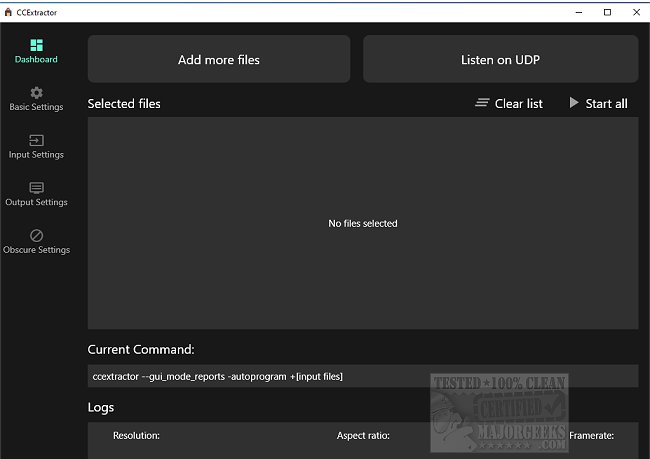The image size is (650, 459).
Task: Open Obscure Settings circle-slash icon
Action: (36, 236)
